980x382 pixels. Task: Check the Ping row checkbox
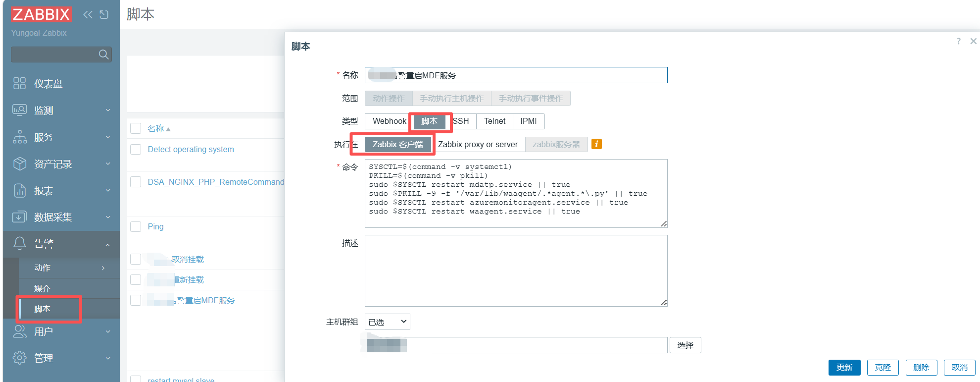(x=136, y=226)
